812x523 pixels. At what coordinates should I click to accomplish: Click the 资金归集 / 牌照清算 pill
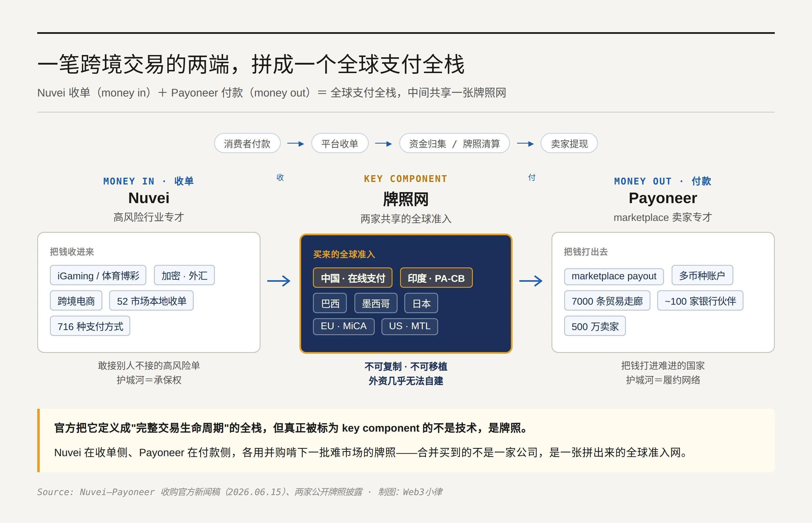point(454,143)
